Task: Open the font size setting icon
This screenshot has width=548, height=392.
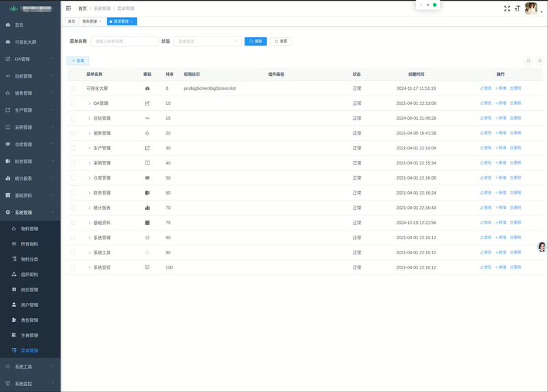Action: click(x=517, y=8)
